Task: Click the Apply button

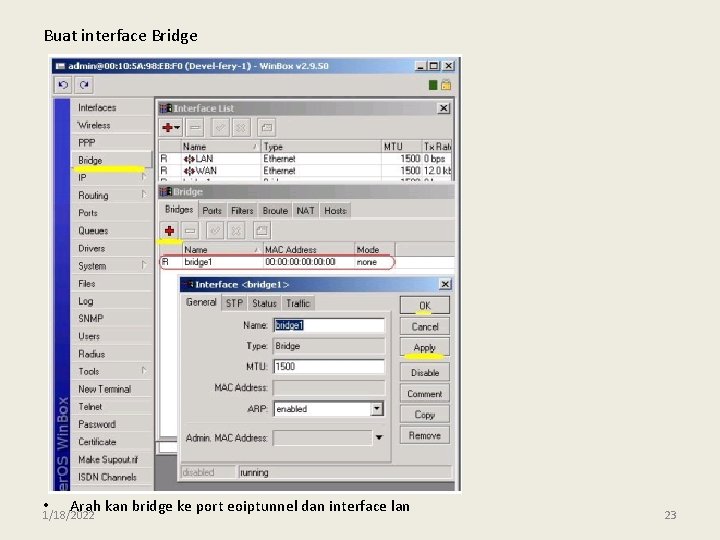Action: click(x=425, y=348)
